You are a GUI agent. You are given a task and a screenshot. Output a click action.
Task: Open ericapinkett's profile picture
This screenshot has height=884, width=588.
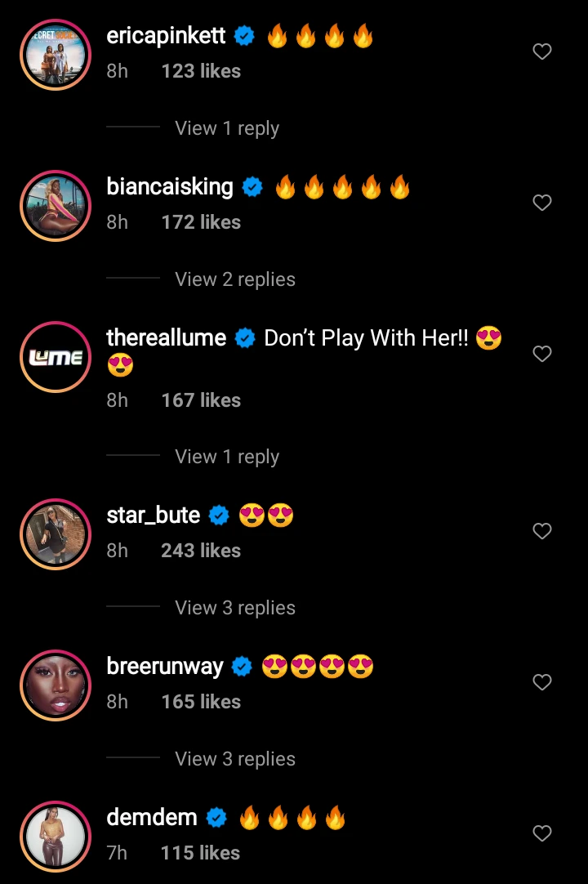pos(56,55)
